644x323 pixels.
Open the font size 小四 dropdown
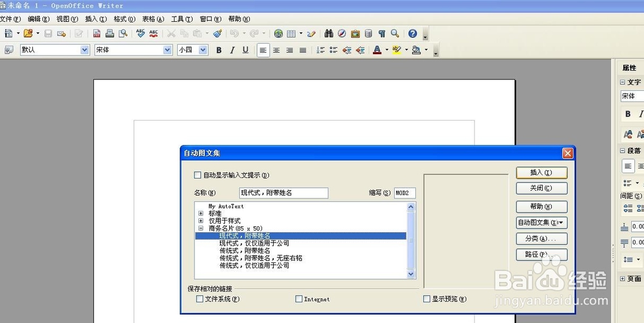(203, 50)
